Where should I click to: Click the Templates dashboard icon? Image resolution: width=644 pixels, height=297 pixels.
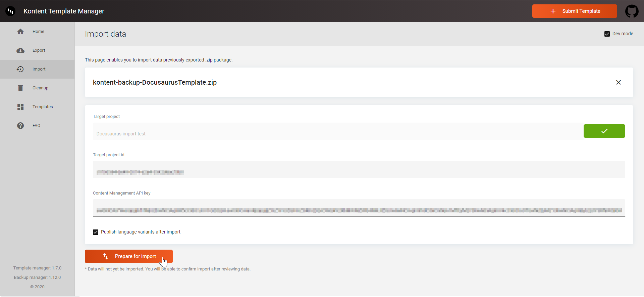[x=20, y=107]
